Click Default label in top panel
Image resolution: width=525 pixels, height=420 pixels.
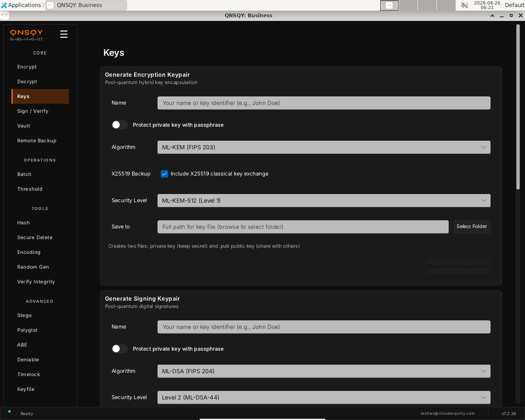514,5
